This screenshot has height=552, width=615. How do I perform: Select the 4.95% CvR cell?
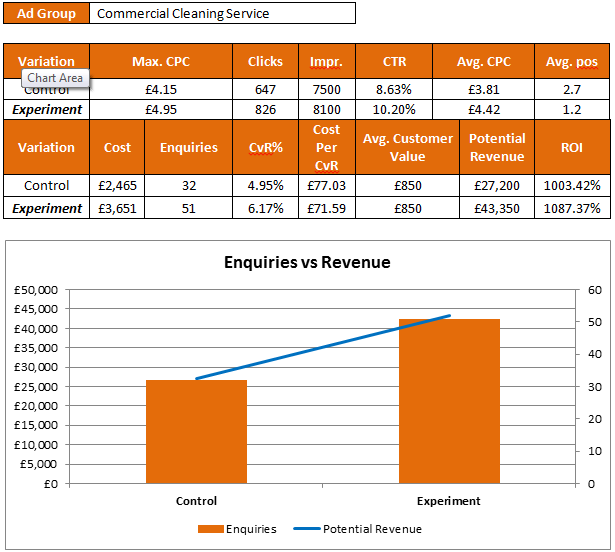[265, 186]
